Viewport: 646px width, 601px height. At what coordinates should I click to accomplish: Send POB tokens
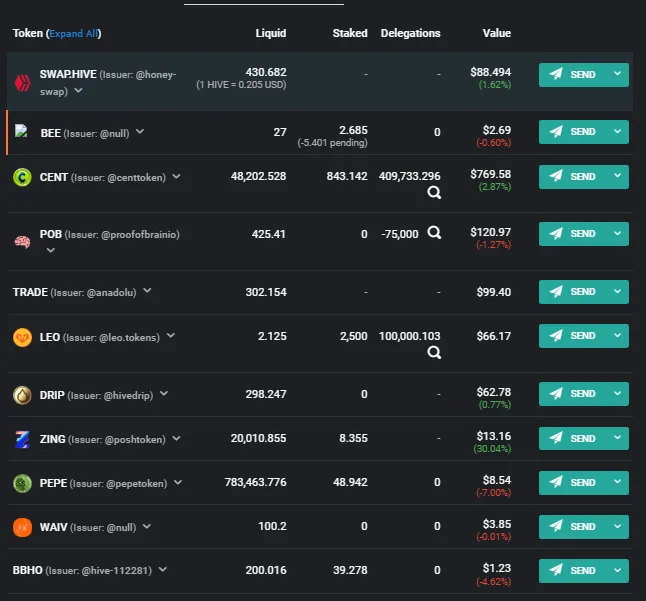pos(573,234)
